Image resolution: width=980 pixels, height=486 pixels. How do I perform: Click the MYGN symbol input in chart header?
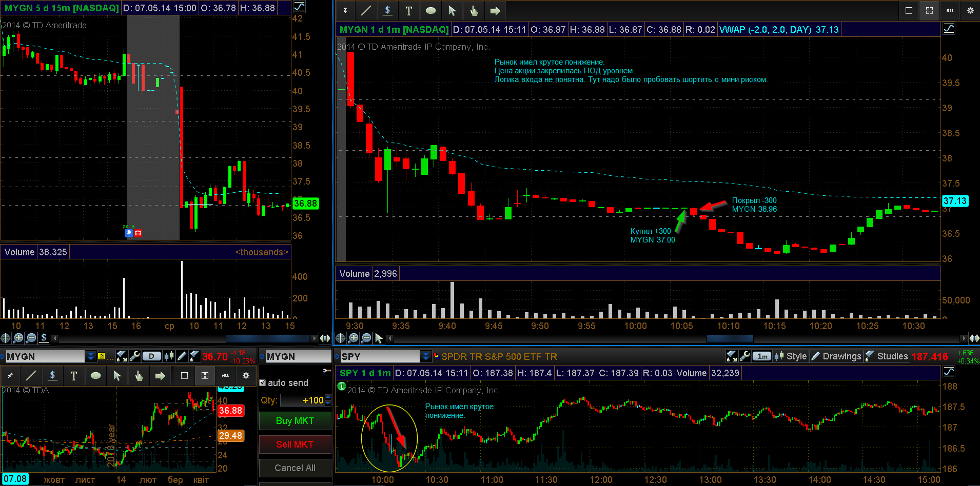coord(45,356)
